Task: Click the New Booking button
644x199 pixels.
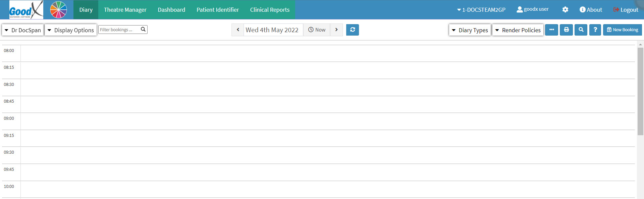Action: pyautogui.click(x=623, y=30)
